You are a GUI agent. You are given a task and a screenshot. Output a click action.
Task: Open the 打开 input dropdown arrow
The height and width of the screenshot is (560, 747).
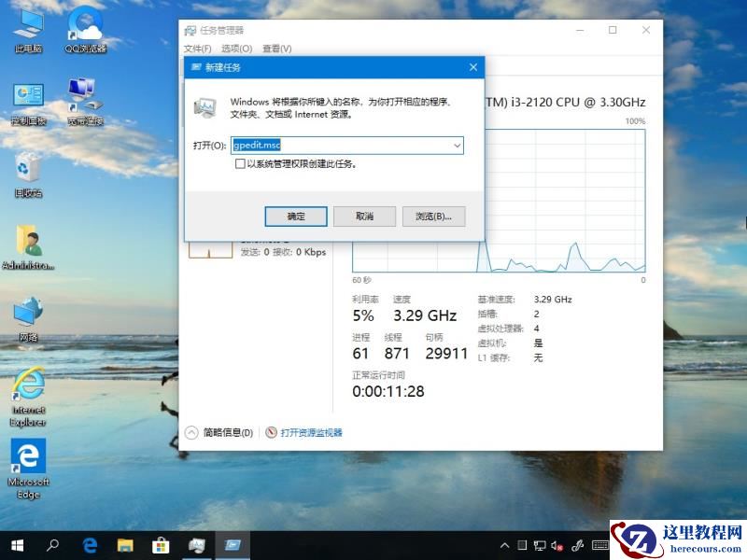tap(457, 146)
